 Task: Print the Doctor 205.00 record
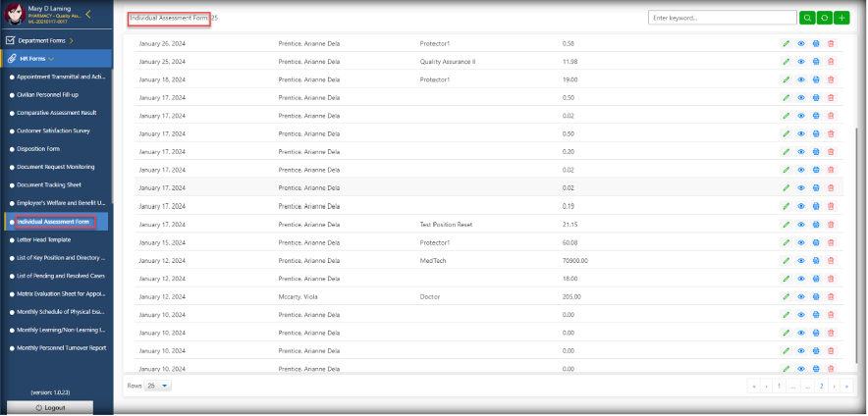pos(816,296)
